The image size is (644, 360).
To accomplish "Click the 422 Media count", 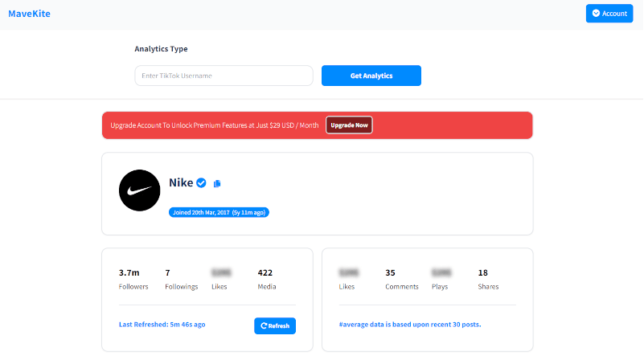I will 265,273.
